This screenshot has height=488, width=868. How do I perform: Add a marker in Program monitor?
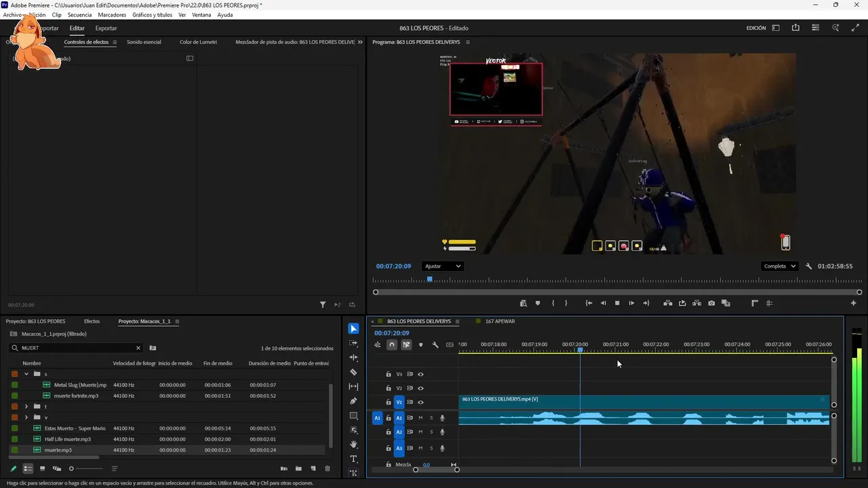click(x=538, y=303)
